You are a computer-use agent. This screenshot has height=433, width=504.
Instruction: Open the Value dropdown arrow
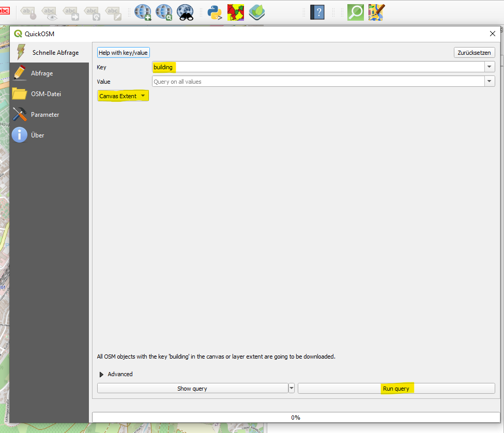coord(489,81)
